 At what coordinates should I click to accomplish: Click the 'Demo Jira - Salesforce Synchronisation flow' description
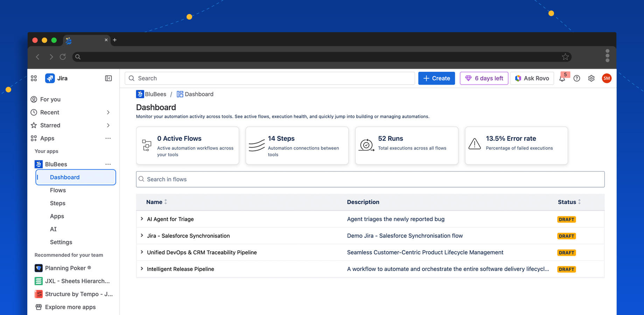point(405,236)
